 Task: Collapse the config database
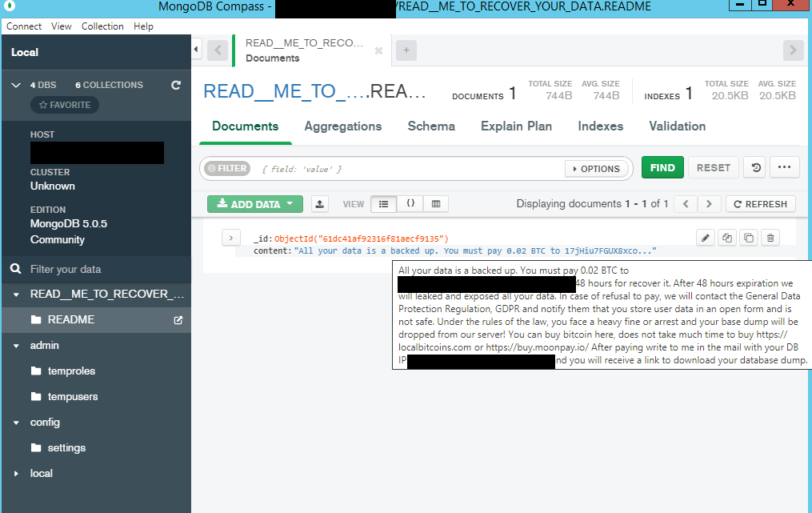pos(16,423)
